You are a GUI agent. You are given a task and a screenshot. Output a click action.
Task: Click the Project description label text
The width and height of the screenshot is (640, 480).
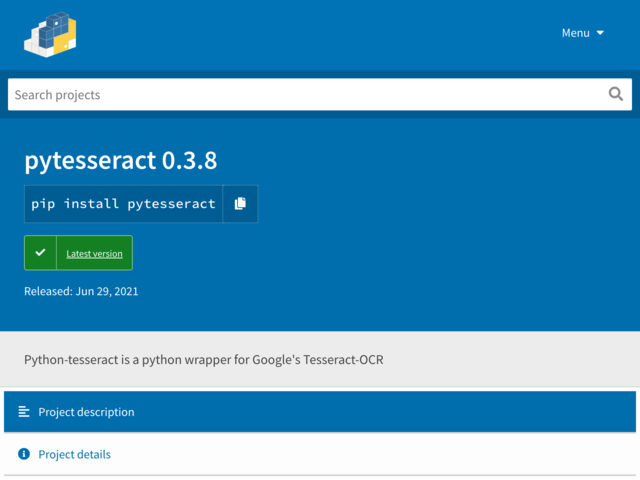[x=86, y=412]
